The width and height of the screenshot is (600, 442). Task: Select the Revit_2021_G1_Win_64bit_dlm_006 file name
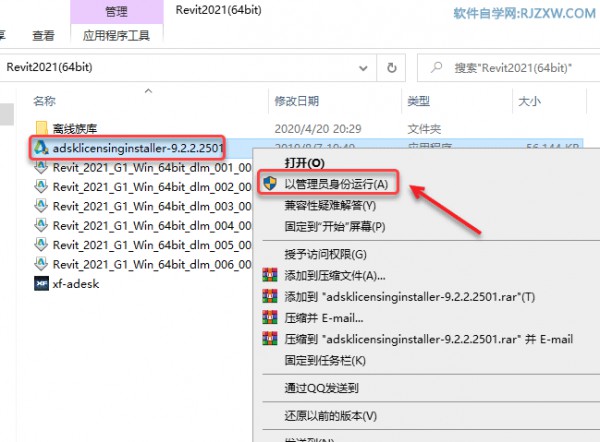click(x=152, y=264)
